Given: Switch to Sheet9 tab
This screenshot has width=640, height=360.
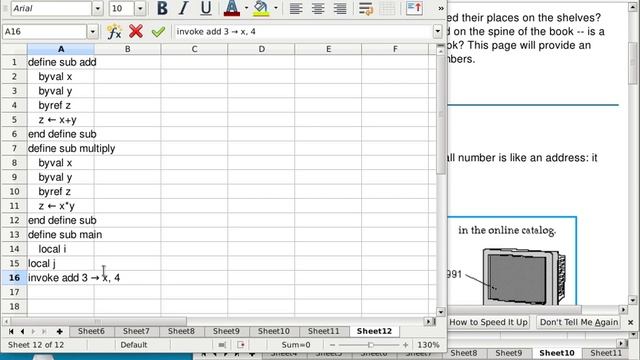Looking at the screenshot, I should tap(226, 331).
